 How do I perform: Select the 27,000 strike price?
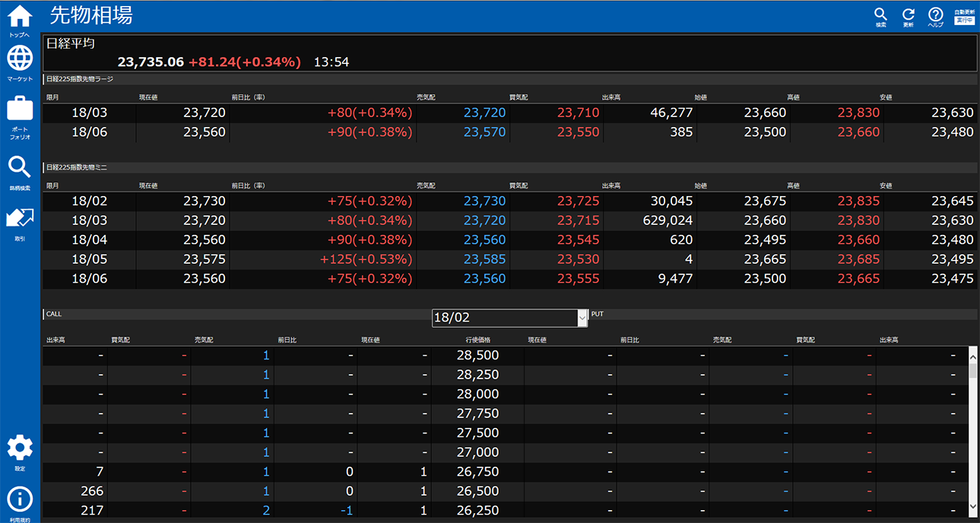478,452
